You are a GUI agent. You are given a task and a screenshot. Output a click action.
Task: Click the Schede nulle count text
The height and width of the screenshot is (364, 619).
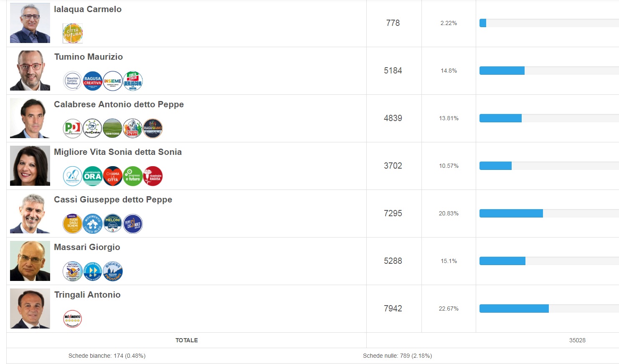tap(397, 356)
